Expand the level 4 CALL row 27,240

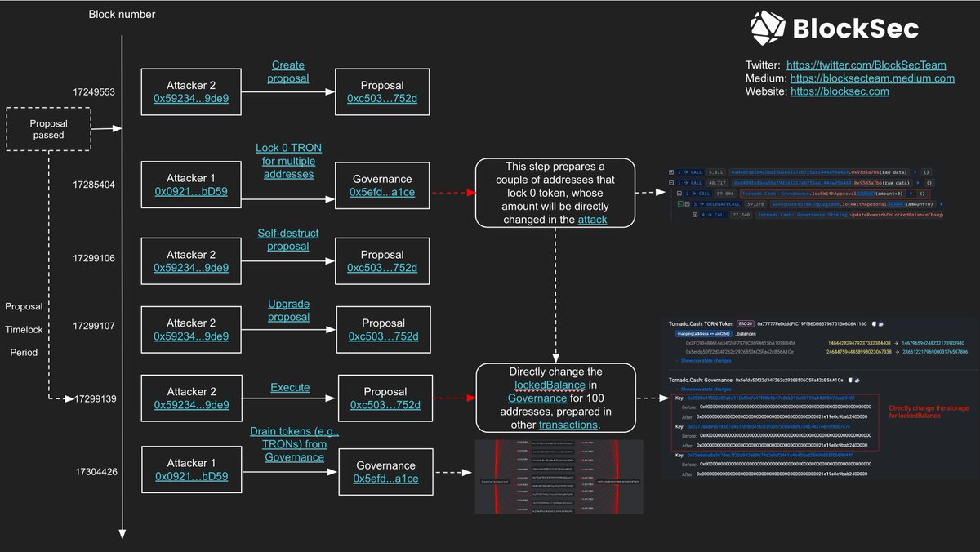pyautogui.click(x=695, y=215)
